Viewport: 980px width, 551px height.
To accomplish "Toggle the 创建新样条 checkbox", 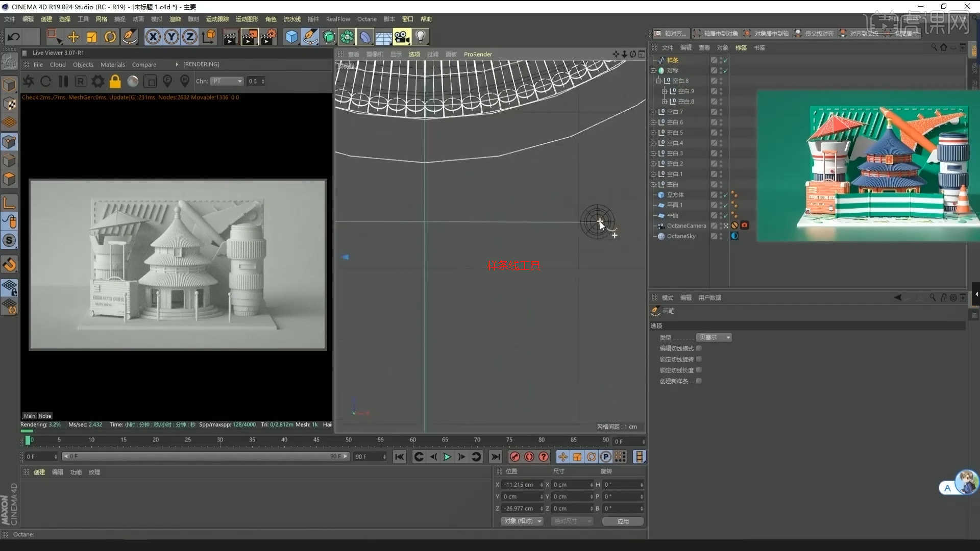I will pos(699,381).
